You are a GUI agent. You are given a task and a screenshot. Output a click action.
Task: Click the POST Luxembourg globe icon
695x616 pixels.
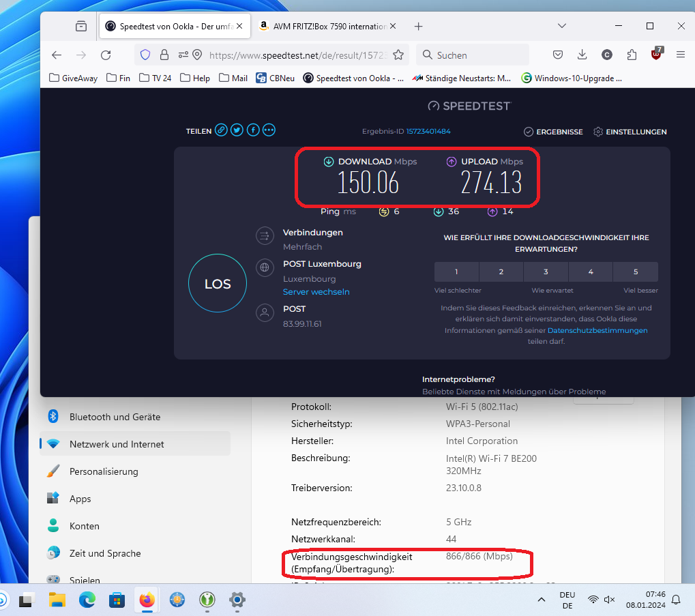click(x=265, y=267)
